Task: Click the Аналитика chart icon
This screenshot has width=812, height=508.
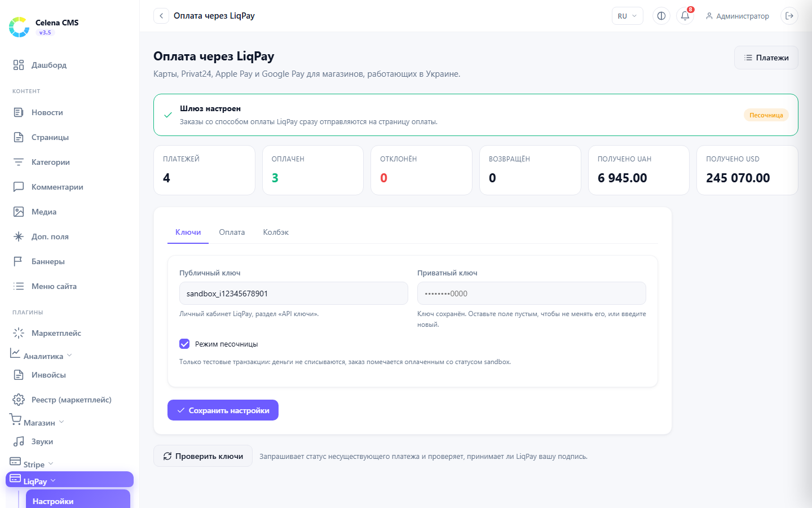Action: click(15, 353)
